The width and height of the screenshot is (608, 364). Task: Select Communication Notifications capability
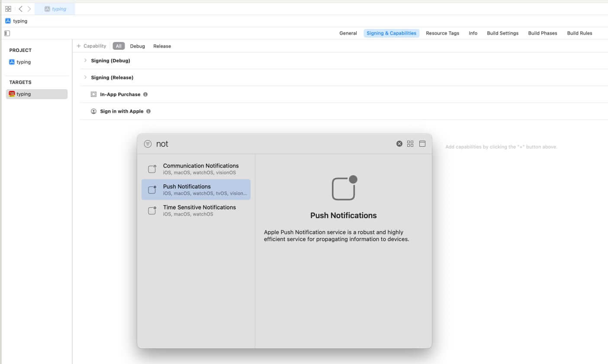tap(196, 169)
